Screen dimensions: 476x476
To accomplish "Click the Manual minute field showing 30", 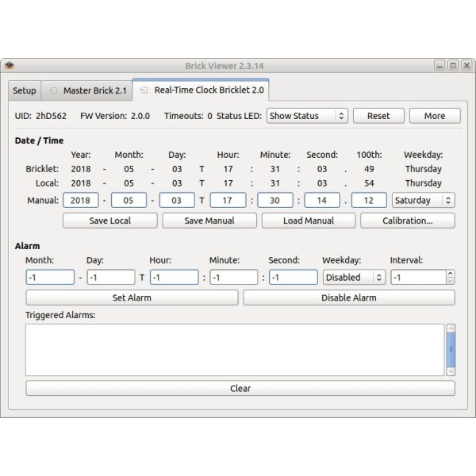I will 275,200.
